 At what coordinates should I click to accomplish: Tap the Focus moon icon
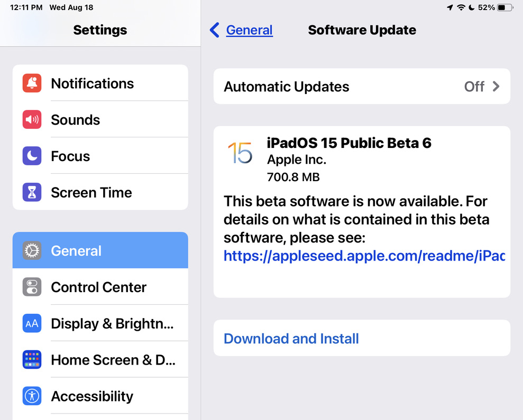pos(32,156)
